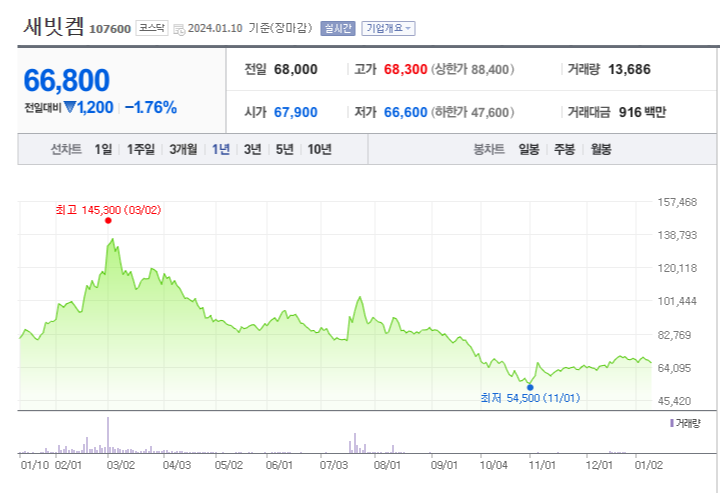Click the 45,420 y-axis price label
Screen dimensions: 720x493
[675, 401]
